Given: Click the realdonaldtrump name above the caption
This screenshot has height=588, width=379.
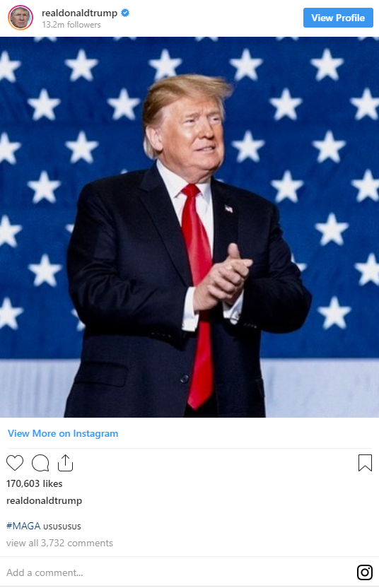Looking at the screenshot, I should pyautogui.click(x=45, y=500).
